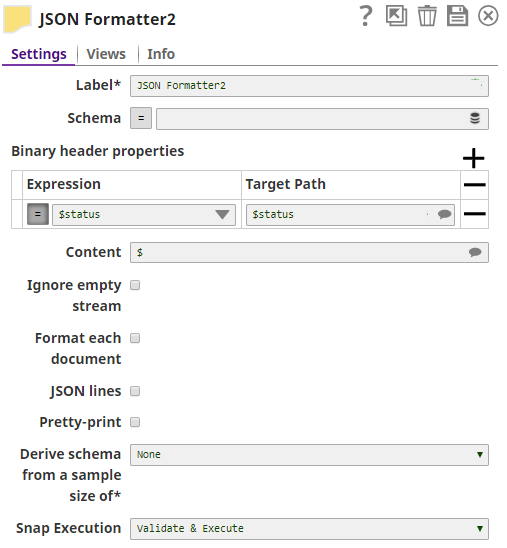Screen dimensions: 507x548
Task: Open the Content suggestion bubble icon
Action: click(x=475, y=252)
